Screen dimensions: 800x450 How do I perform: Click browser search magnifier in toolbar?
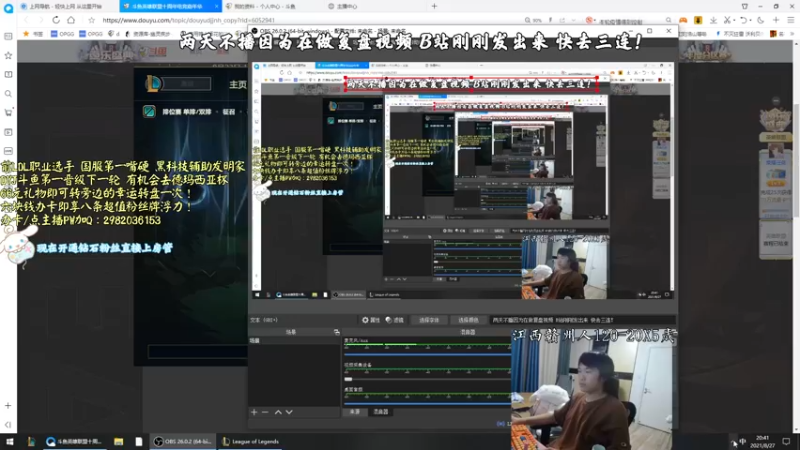click(x=668, y=20)
